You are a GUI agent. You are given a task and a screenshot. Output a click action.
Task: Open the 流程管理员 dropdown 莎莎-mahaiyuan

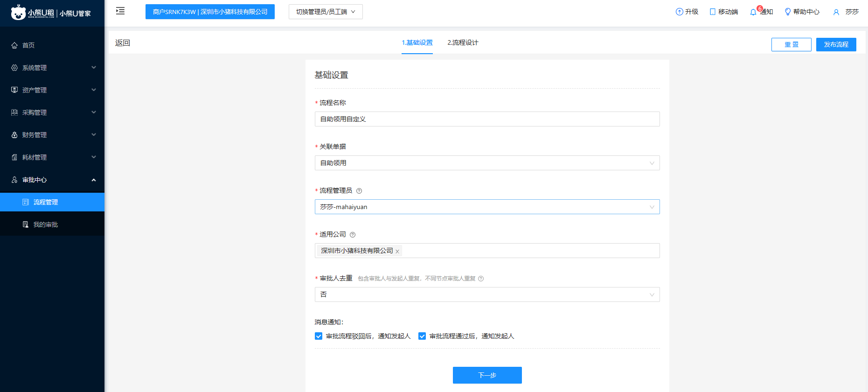tap(487, 207)
